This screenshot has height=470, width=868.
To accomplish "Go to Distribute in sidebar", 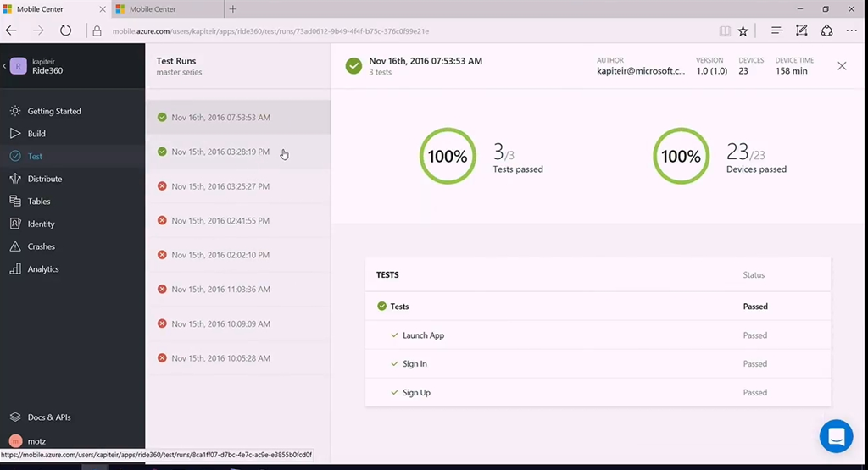I will (44, 179).
